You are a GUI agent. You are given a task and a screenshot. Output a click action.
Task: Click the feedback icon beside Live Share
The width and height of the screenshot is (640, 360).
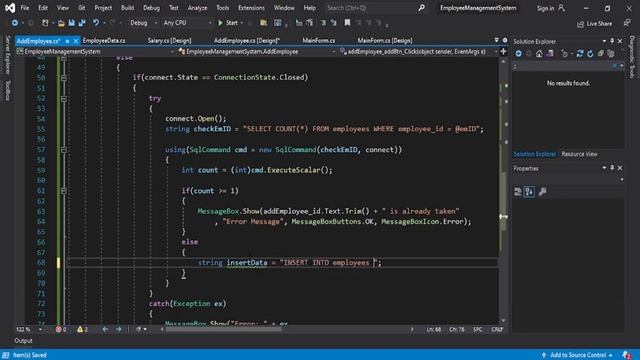627,23
